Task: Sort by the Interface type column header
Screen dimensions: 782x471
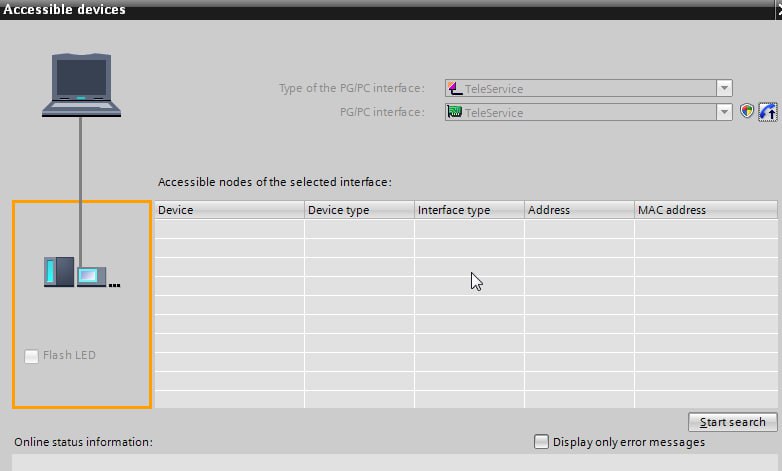Action: pyautogui.click(x=469, y=210)
